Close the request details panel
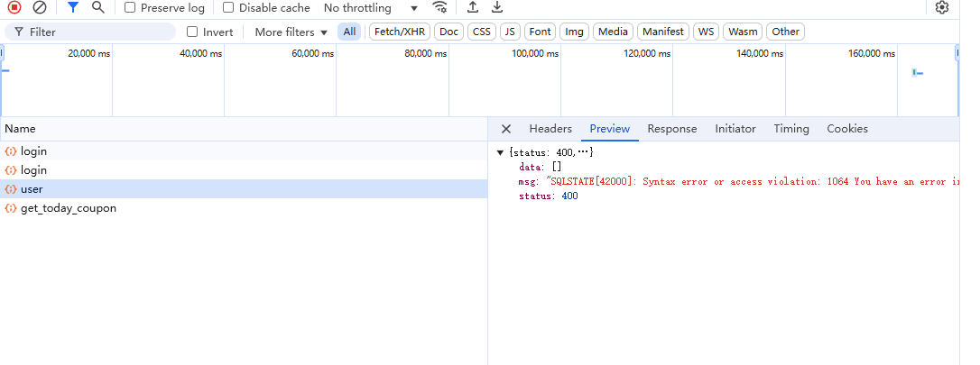This screenshot has width=980, height=365. (x=506, y=129)
